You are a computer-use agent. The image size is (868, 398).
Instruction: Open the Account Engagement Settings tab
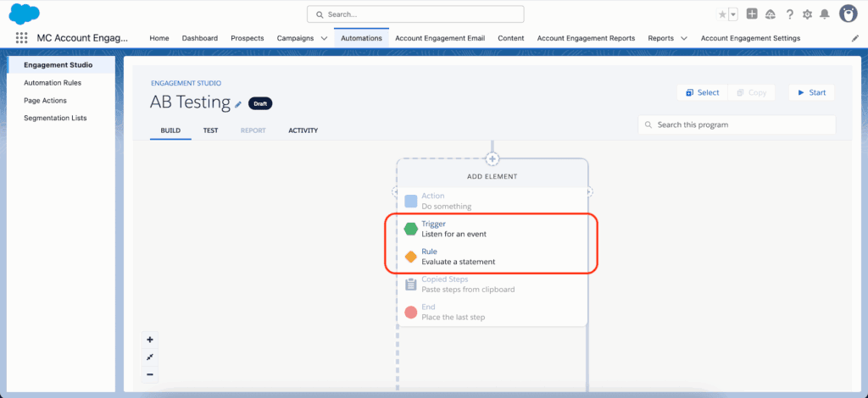pyautogui.click(x=750, y=38)
